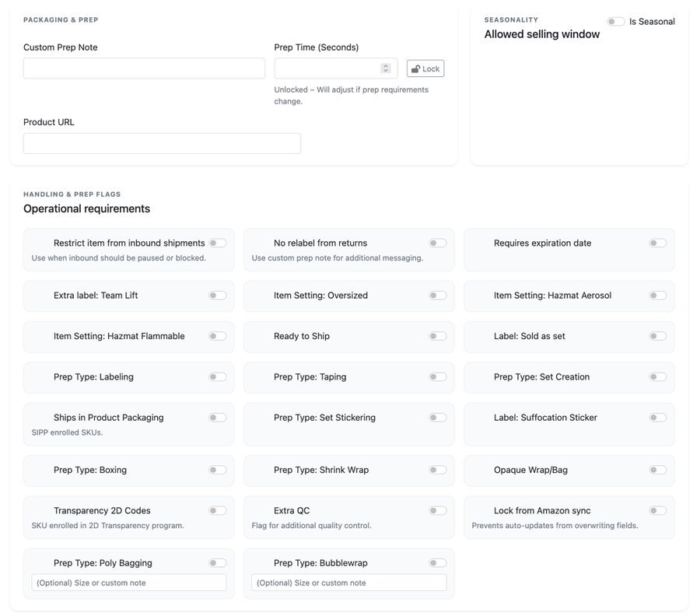Enable Transparency 2D Codes toggle

[218, 511]
